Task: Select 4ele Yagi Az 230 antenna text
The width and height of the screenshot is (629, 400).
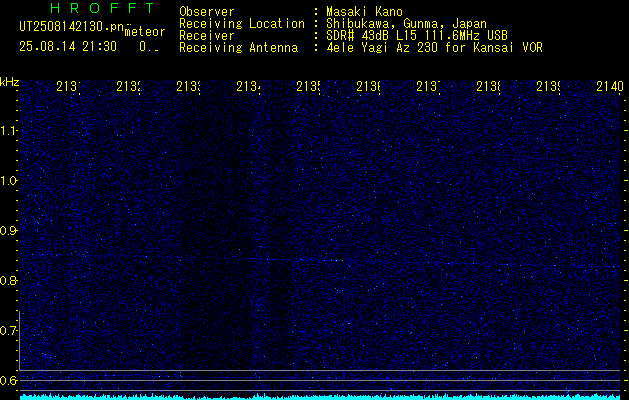Action: [x=434, y=48]
